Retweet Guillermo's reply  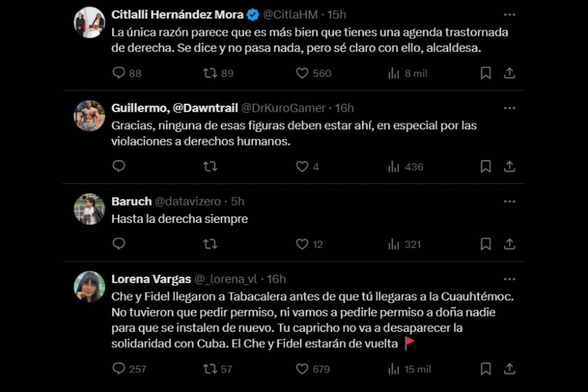coord(210,167)
